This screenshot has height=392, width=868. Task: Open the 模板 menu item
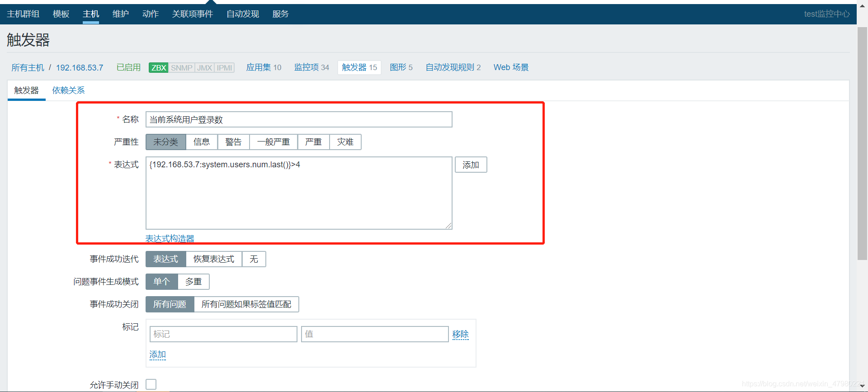pyautogui.click(x=61, y=14)
